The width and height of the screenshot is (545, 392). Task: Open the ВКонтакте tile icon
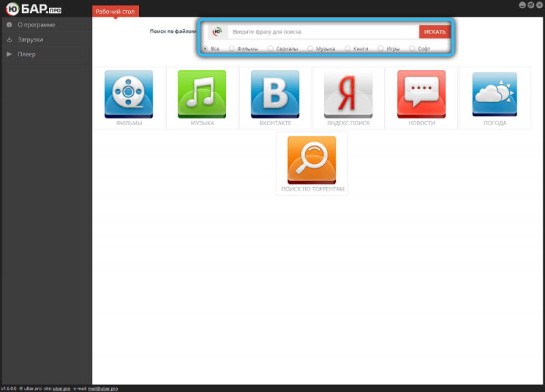275,94
